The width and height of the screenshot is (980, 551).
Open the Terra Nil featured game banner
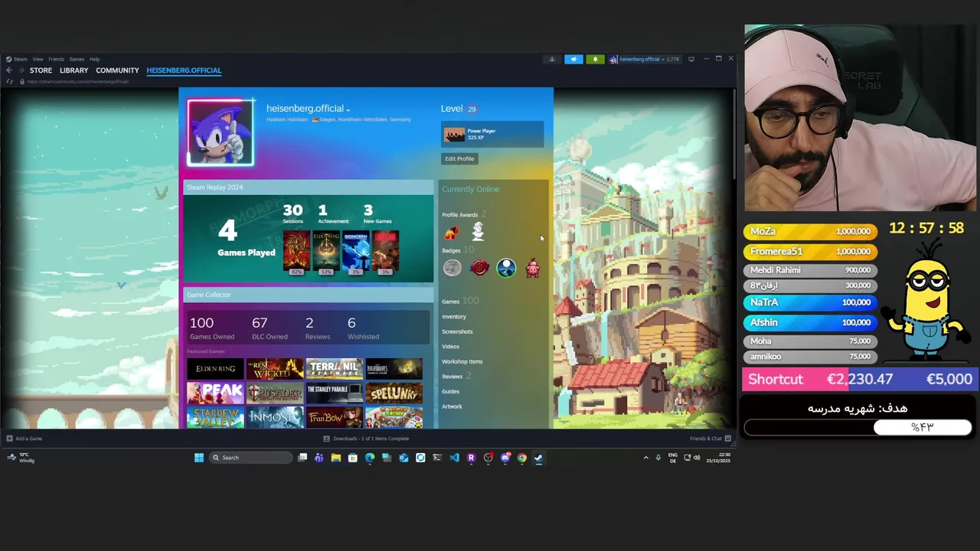click(x=335, y=369)
